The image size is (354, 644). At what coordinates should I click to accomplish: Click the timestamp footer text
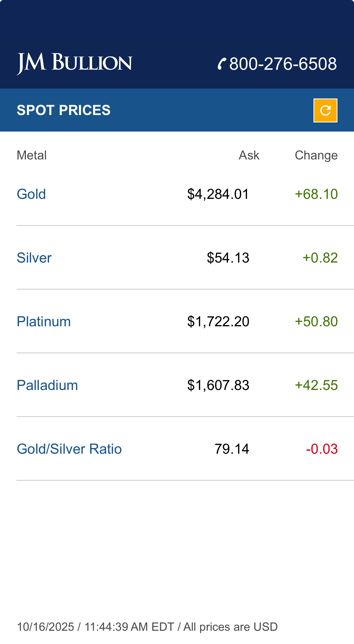tap(147, 627)
